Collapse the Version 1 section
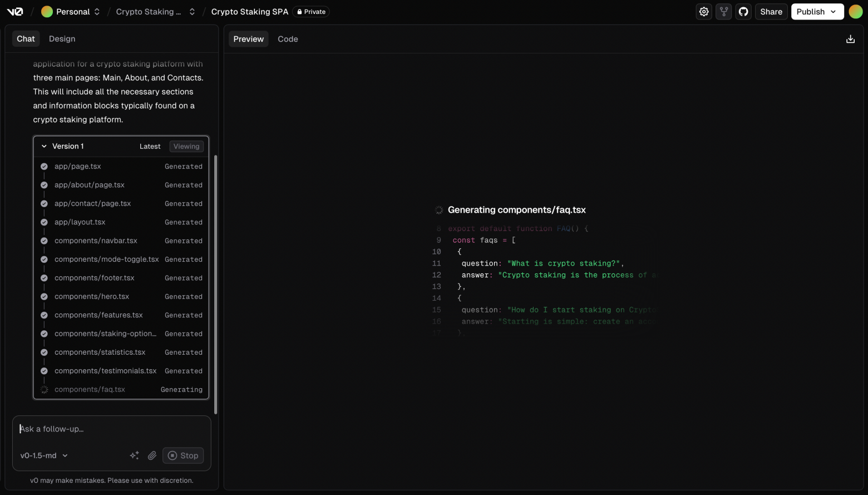This screenshot has width=868, height=495. coord(44,146)
